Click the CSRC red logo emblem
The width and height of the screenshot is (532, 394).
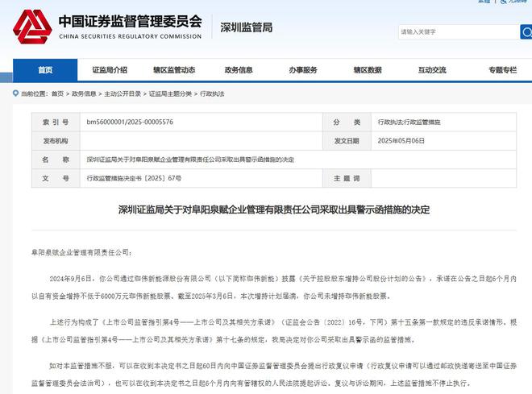(32, 27)
